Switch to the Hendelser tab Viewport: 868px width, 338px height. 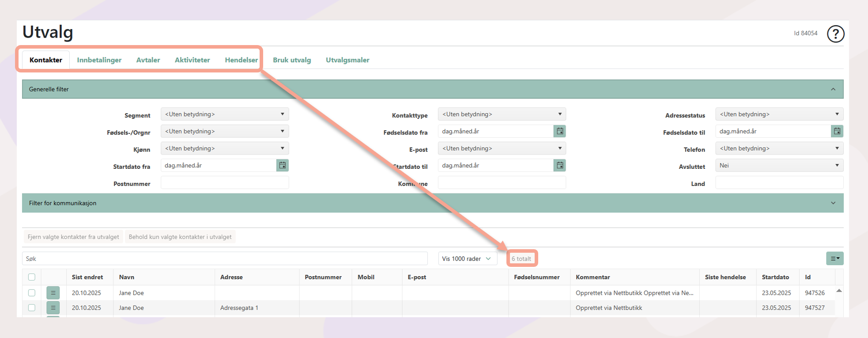click(242, 60)
